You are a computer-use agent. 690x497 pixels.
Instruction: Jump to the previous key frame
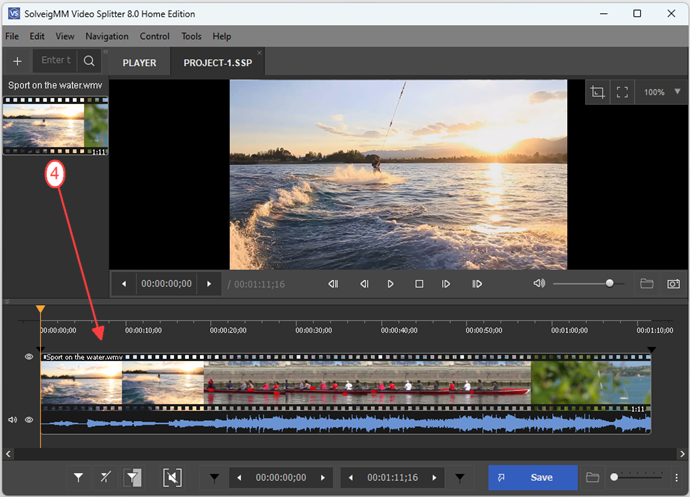333,284
